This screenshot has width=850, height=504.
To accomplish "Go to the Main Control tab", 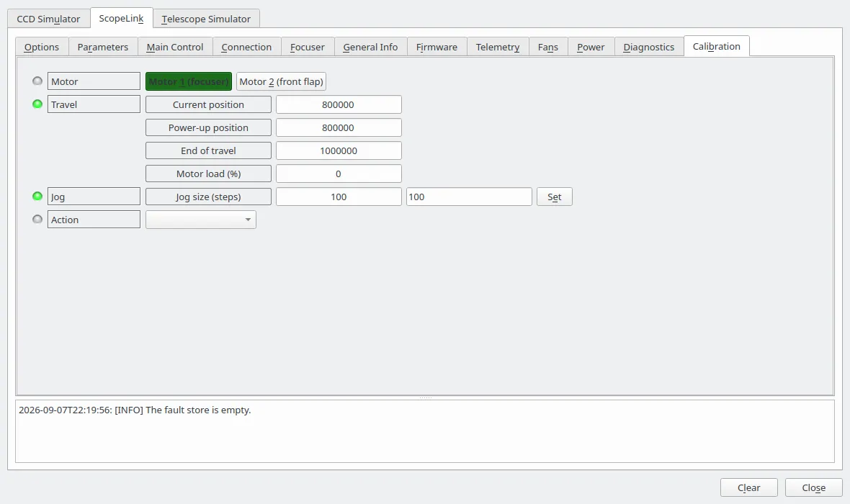I will (x=175, y=47).
